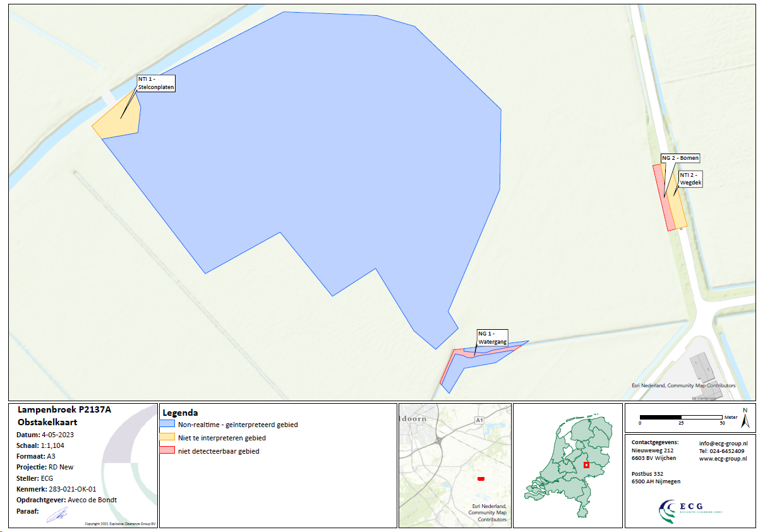Click the NG 2 - Bomen callout label
758x532 pixels.
(680, 158)
